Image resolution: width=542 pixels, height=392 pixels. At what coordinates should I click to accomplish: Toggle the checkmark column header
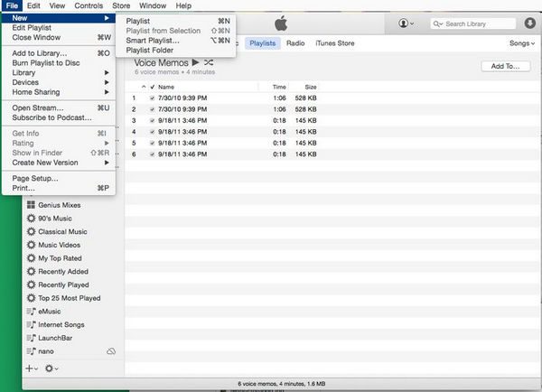pos(153,87)
